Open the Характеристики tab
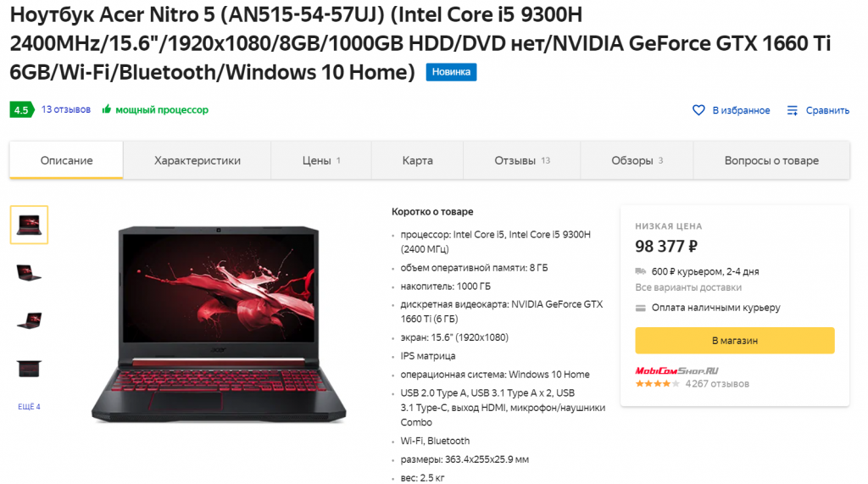 (x=197, y=160)
